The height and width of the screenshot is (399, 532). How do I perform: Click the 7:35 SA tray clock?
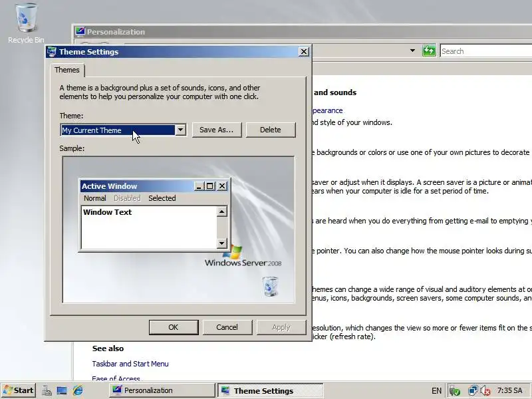click(510, 390)
